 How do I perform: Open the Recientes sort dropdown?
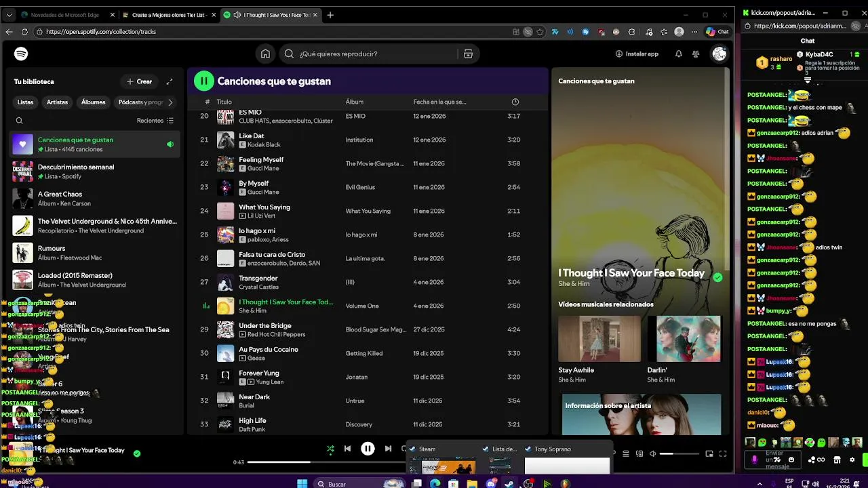coord(155,121)
